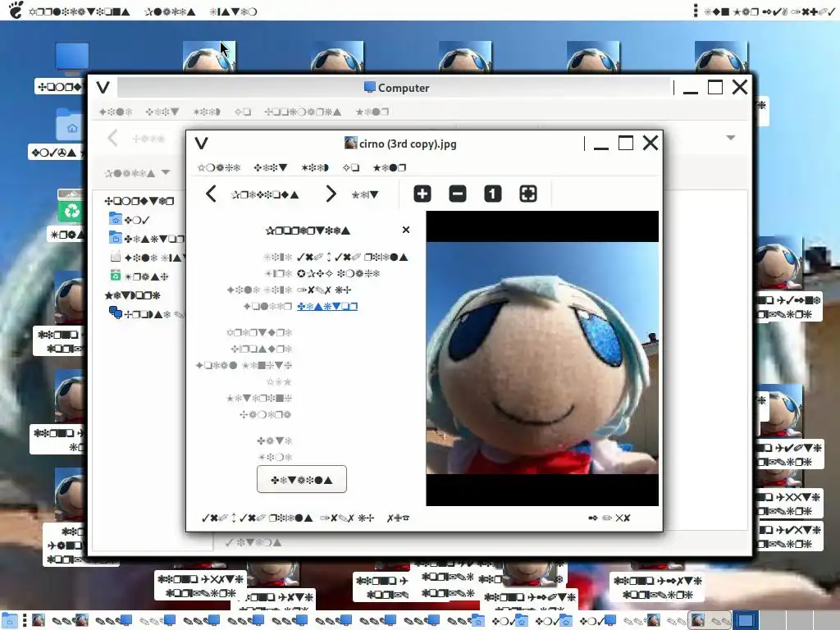Click the top panel tray handle dots
840x630 pixels.
[x=696, y=11]
